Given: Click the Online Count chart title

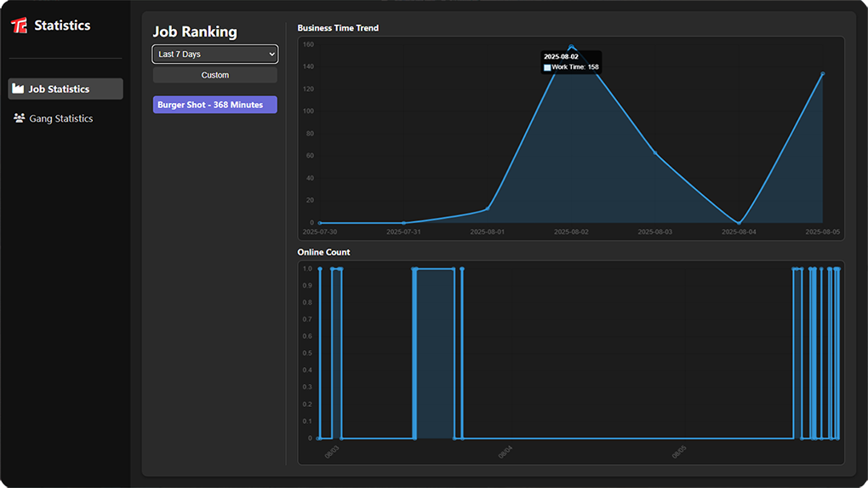Looking at the screenshot, I should pos(324,252).
